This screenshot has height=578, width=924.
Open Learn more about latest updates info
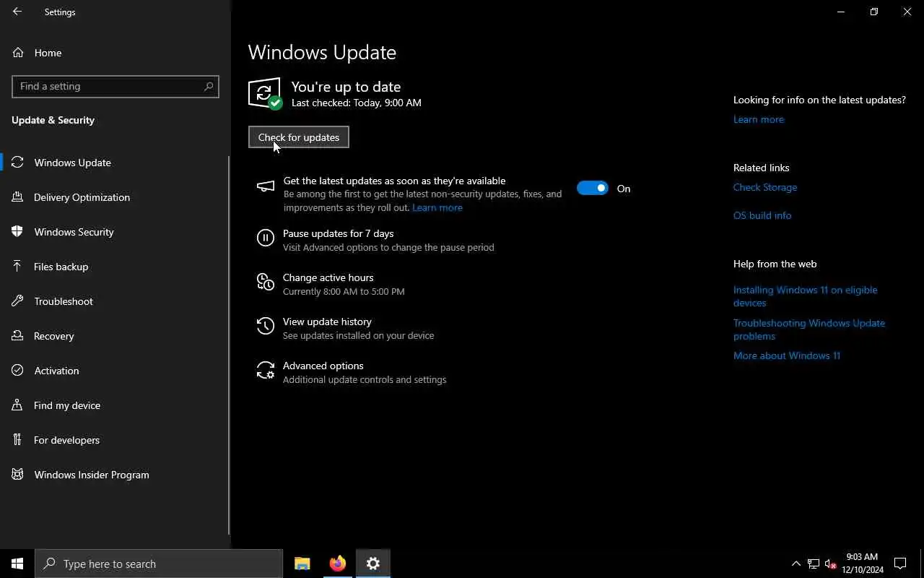click(759, 119)
